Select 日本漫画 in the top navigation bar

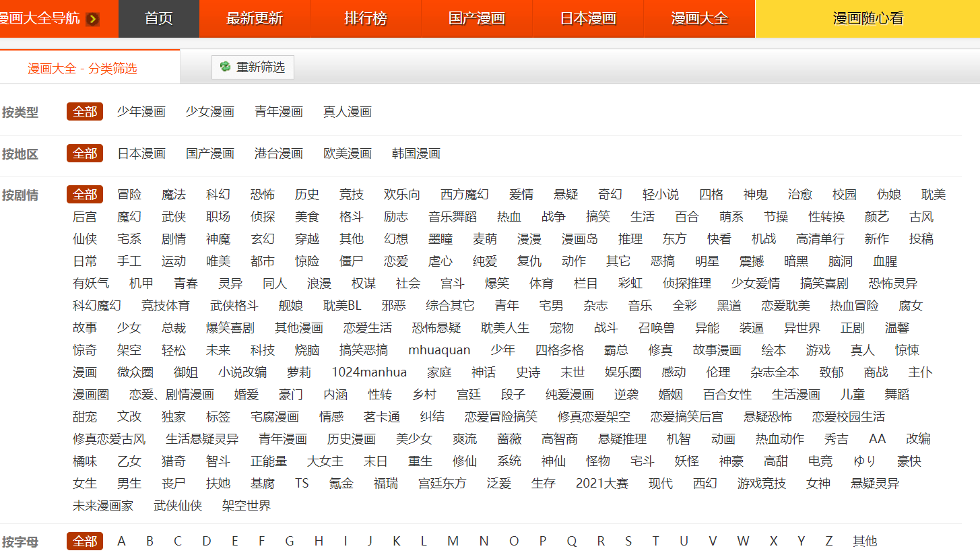[x=588, y=19]
